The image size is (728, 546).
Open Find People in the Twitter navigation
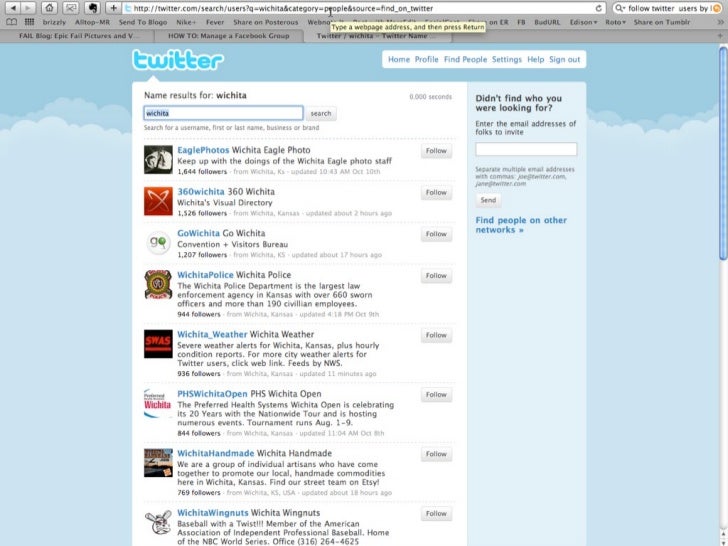465,59
